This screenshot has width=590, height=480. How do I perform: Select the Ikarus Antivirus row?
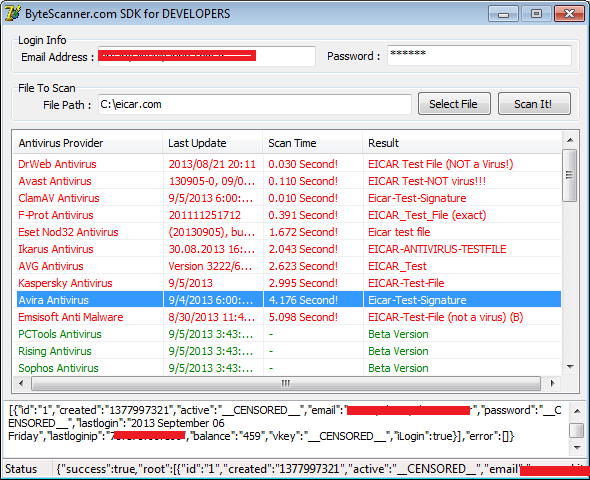pos(287,249)
